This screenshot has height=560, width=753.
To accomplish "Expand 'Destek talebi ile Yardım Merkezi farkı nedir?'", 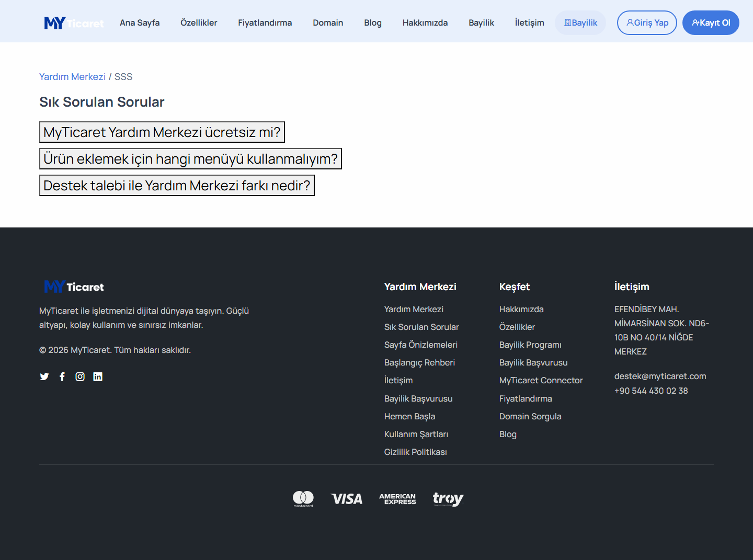I will [x=177, y=186].
